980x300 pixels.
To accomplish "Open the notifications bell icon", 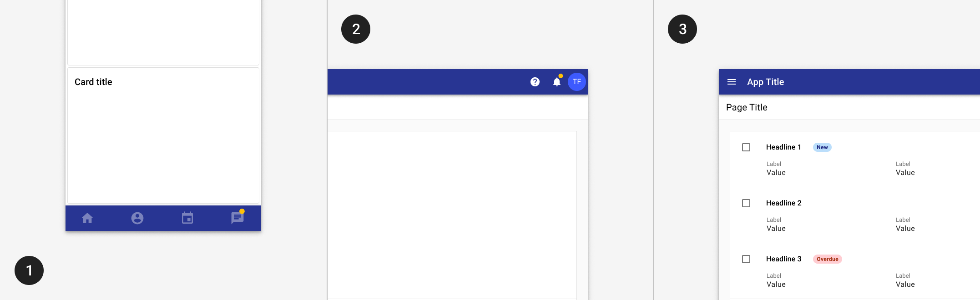I will point(557,81).
